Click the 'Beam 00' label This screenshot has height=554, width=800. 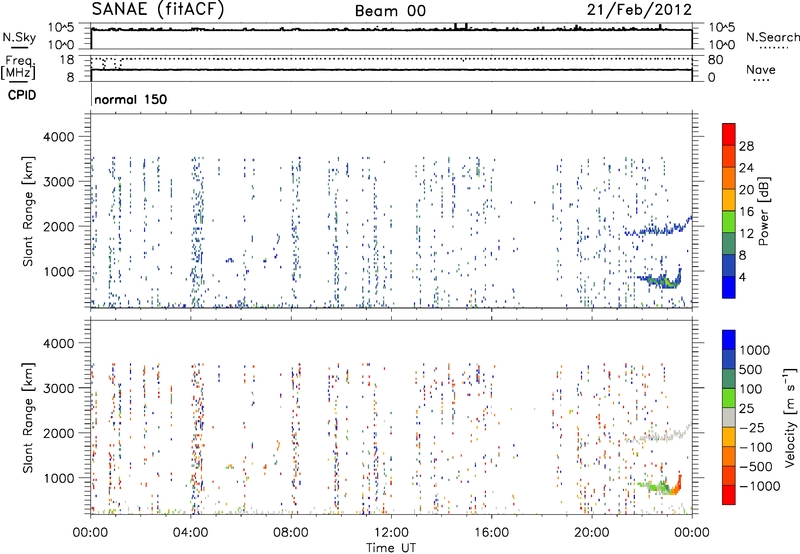click(390, 11)
